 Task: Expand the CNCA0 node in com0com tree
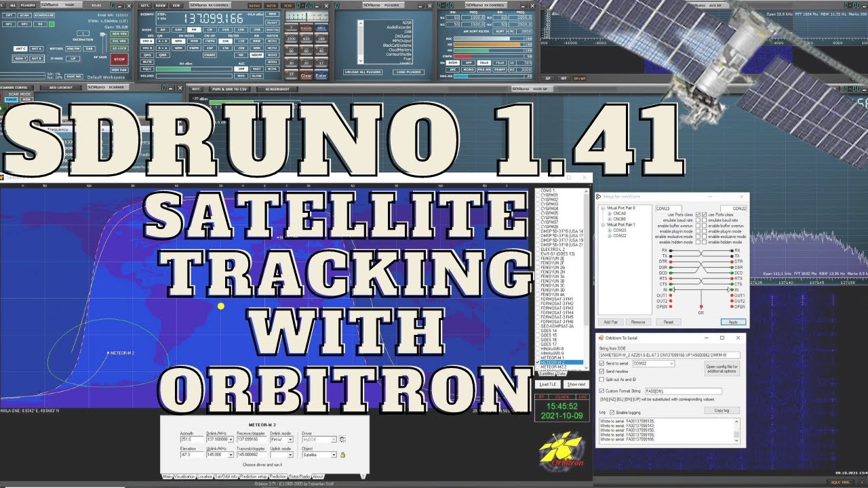tap(610, 213)
